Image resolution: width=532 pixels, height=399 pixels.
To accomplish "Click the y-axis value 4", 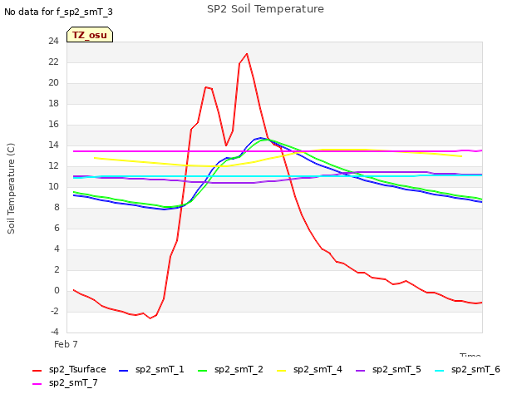I will coord(57,249).
